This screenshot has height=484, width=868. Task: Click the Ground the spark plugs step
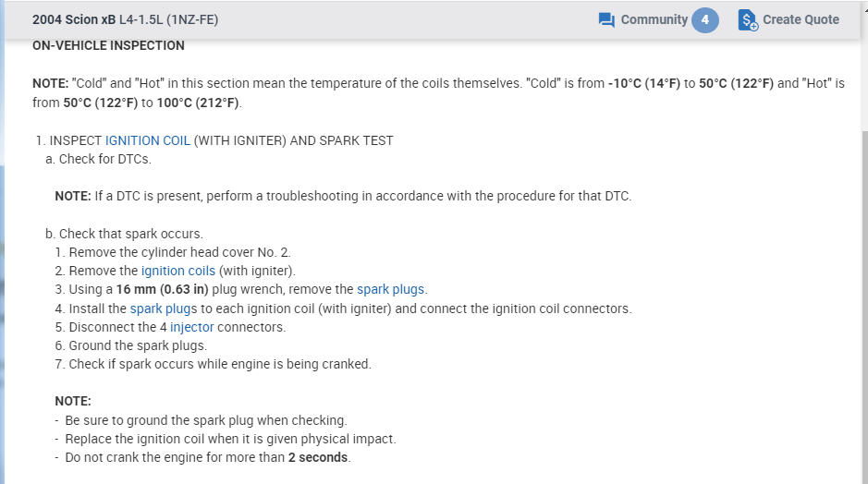click(x=138, y=345)
